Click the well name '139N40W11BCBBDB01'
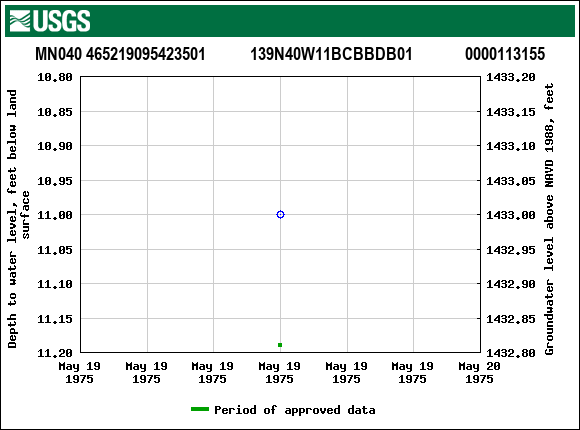This screenshot has width=580, height=430. (x=331, y=54)
